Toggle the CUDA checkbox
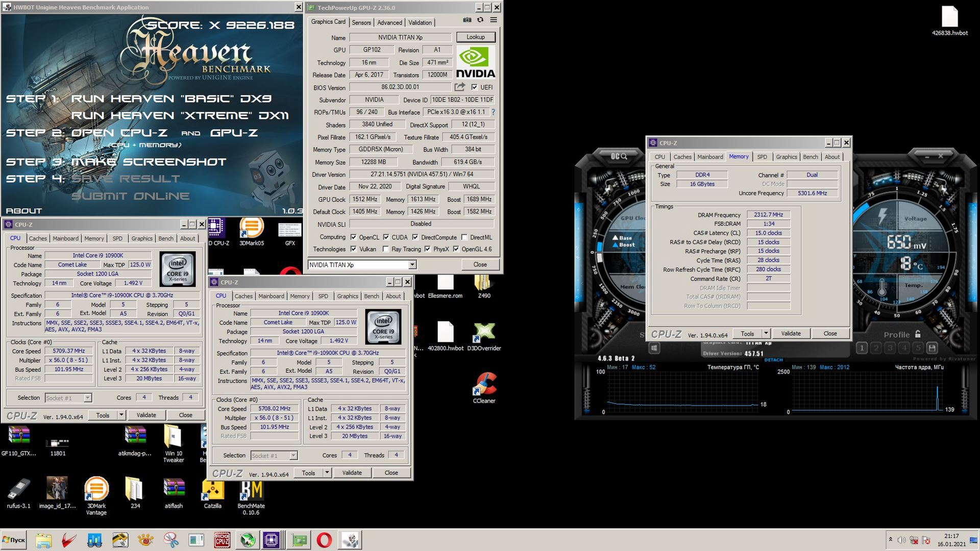Viewport: 980px width, 551px height. click(x=386, y=237)
